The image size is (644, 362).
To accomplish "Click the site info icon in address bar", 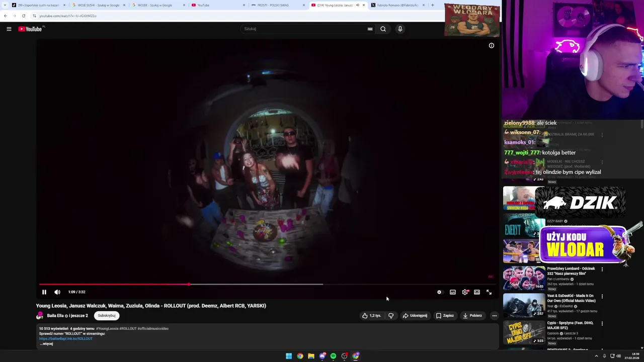I will pyautogui.click(x=34, y=16).
